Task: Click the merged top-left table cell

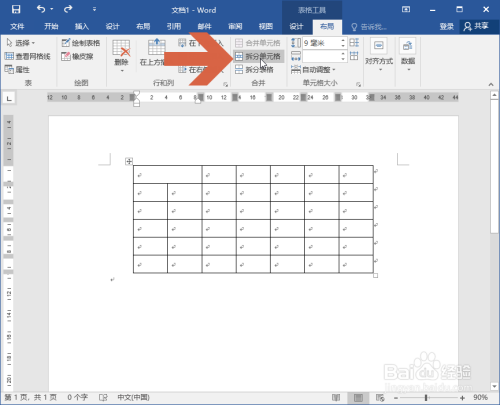Action: click(x=168, y=174)
